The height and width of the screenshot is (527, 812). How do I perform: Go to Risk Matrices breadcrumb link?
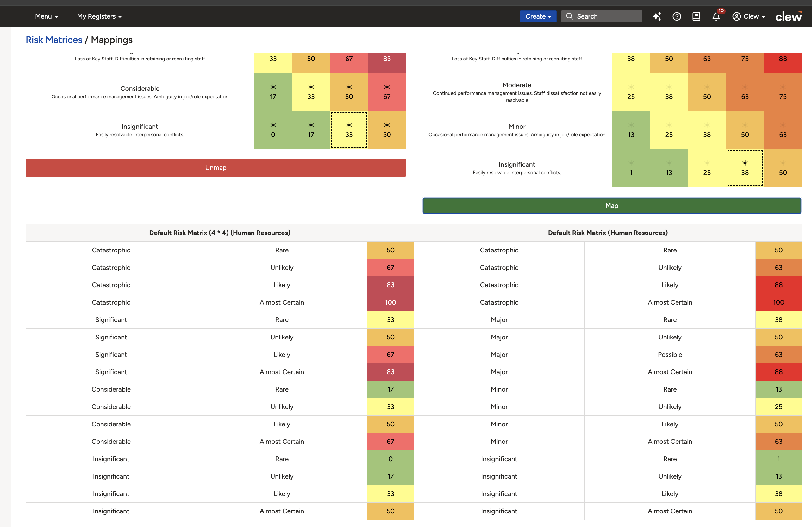pyautogui.click(x=54, y=40)
